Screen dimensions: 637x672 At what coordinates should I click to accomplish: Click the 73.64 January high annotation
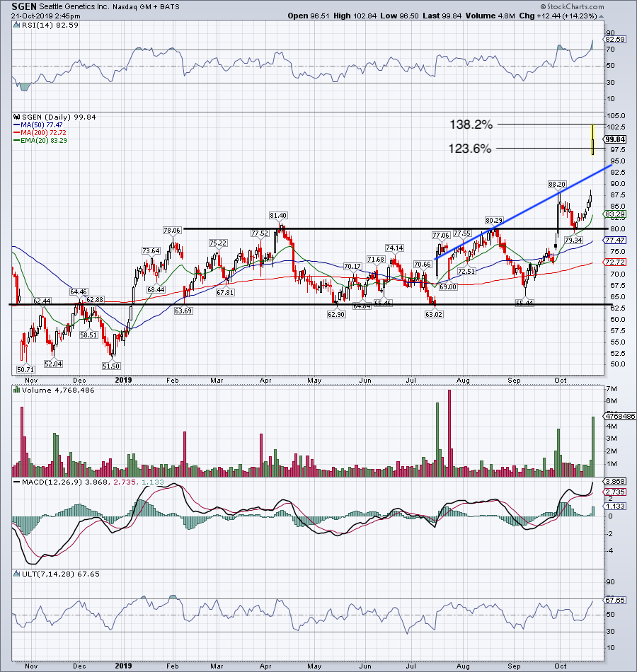[x=151, y=250]
